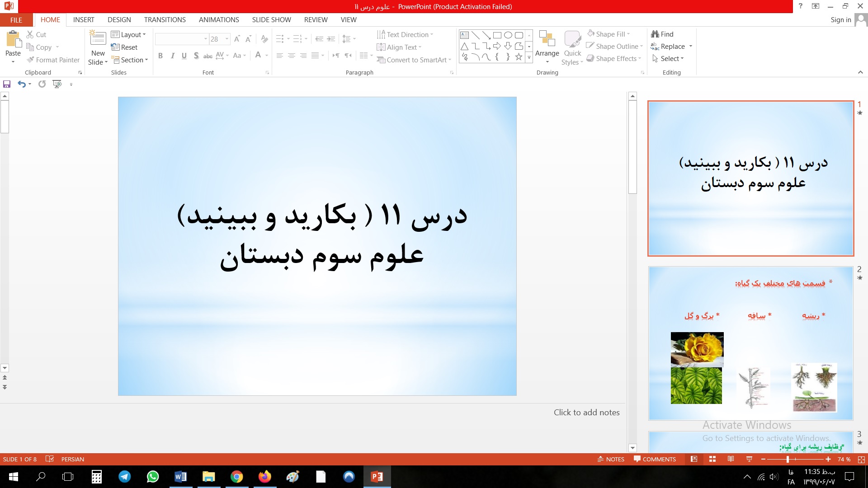Viewport: 868px width, 488px height.
Task: Click the New Slide icon
Action: (x=98, y=39)
